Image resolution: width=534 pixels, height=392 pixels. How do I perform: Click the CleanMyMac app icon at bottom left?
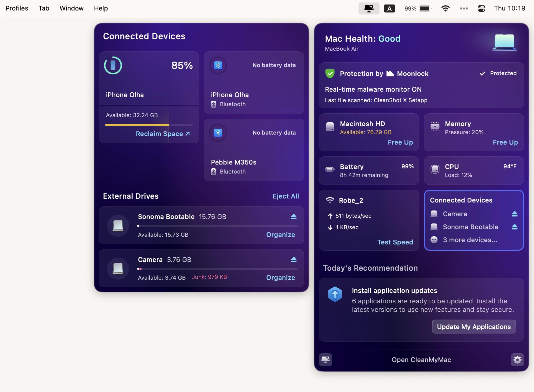[x=325, y=360]
